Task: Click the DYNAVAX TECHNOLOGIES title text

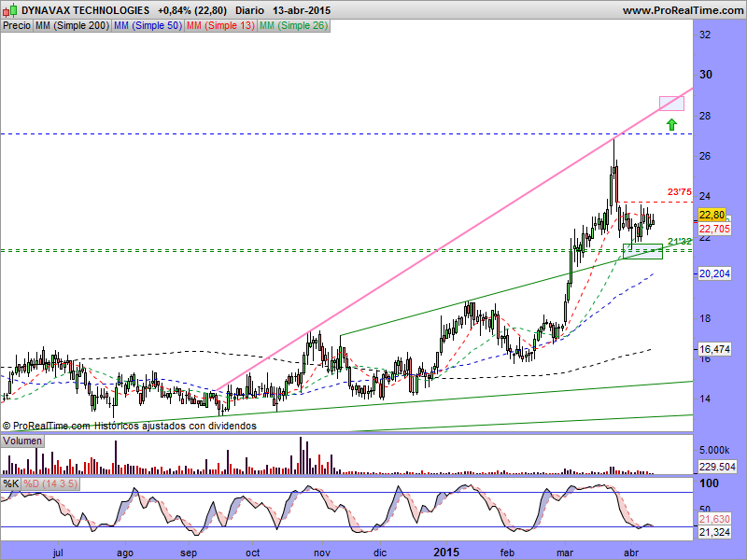Action: coord(85,10)
